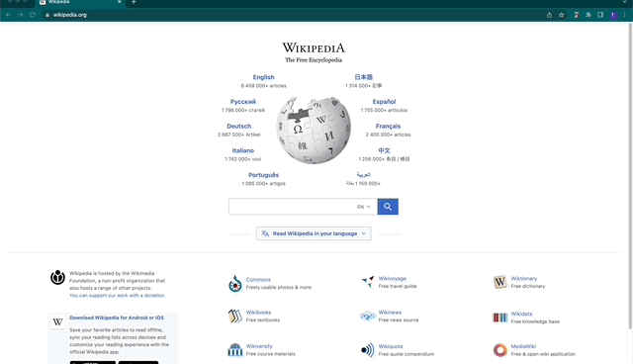Open the 中文 Wikipedia link

pos(384,150)
